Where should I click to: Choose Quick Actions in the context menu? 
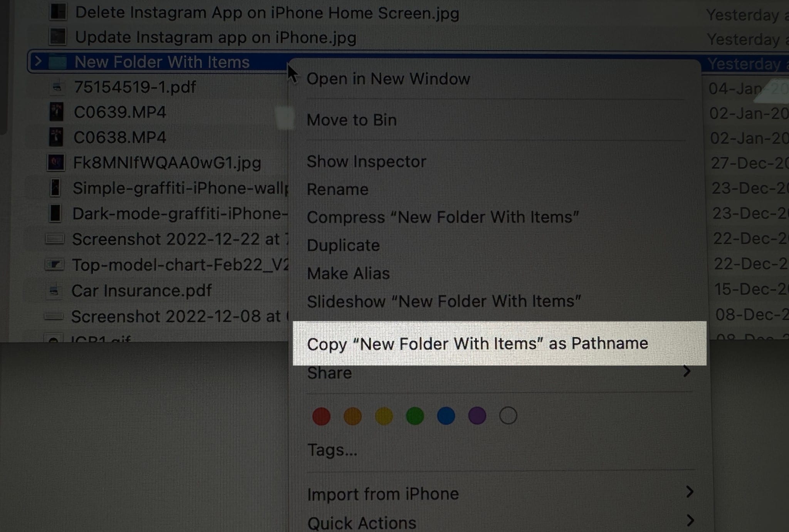tap(362, 523)
